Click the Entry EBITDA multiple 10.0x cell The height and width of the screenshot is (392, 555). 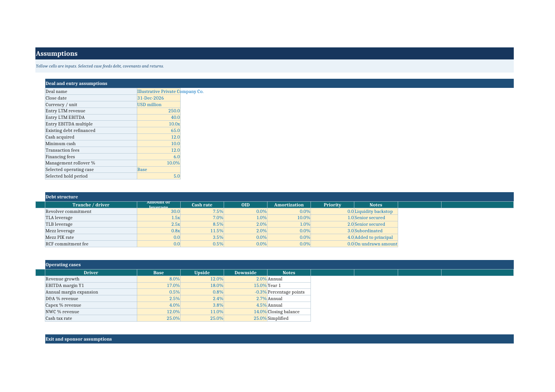point(159,124)
